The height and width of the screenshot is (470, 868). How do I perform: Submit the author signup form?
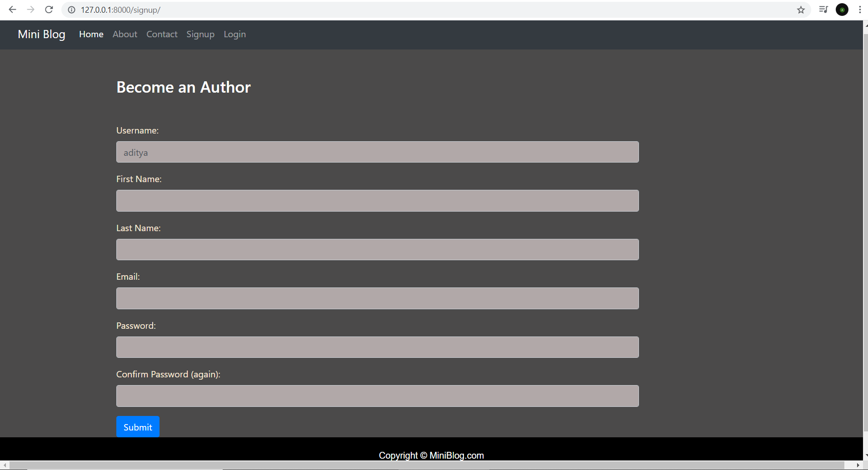138,427
